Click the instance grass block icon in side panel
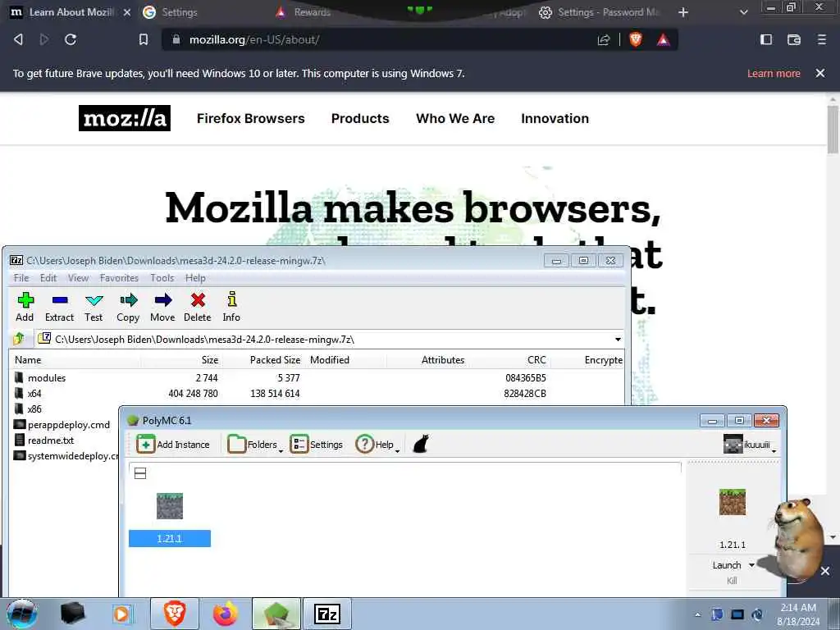 click(x=733, y=502)
